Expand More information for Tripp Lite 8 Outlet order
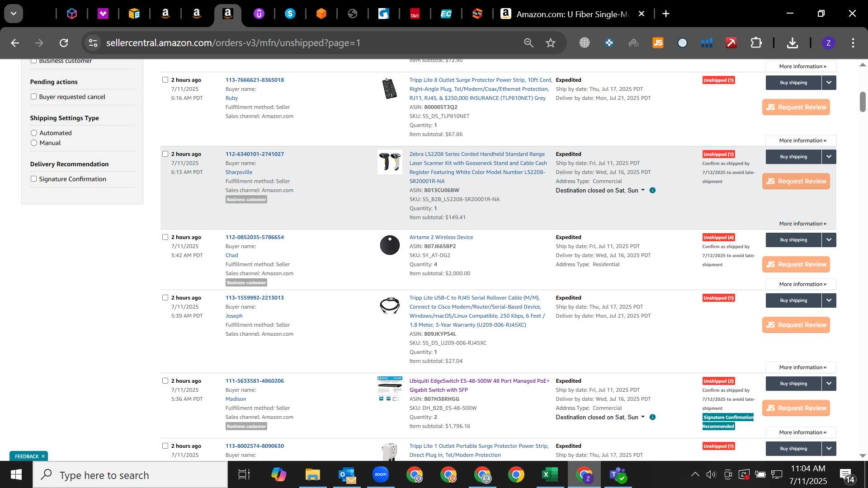This screenshot has height=488, width=868. coord(801,141)
